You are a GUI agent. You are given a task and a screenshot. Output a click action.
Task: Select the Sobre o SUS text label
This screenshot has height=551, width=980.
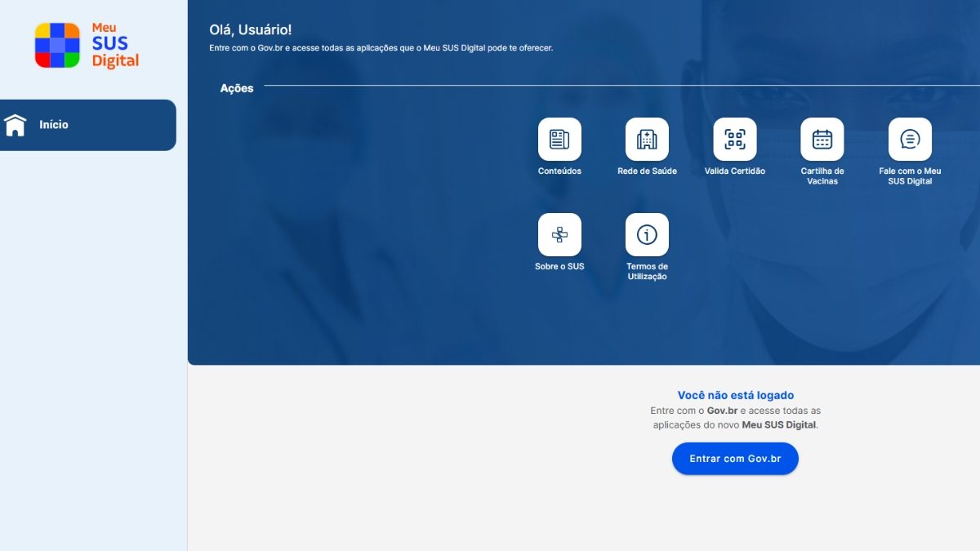click(559, 267)
